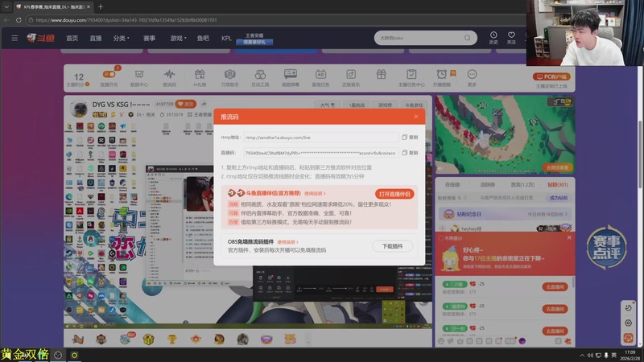Open the 关注 heart icon in header

(511, 38)
